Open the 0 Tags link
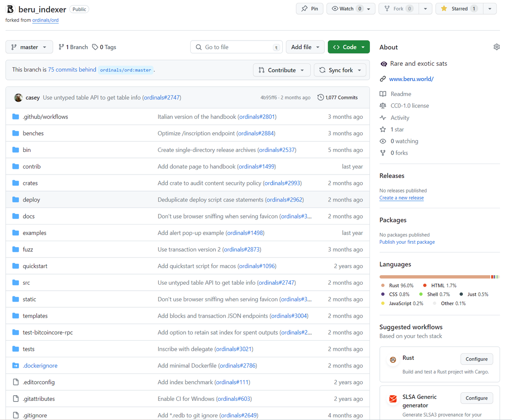 (104, 47)
